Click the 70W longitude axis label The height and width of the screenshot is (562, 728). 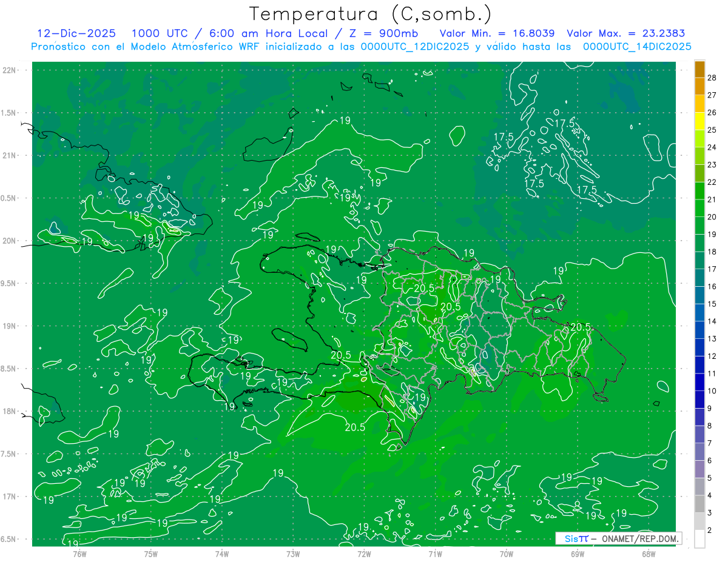507,554
